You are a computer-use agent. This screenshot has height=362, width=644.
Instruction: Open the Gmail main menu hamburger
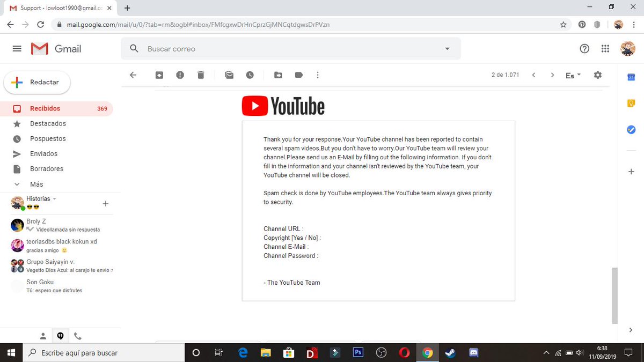click(x=17, y=49)
